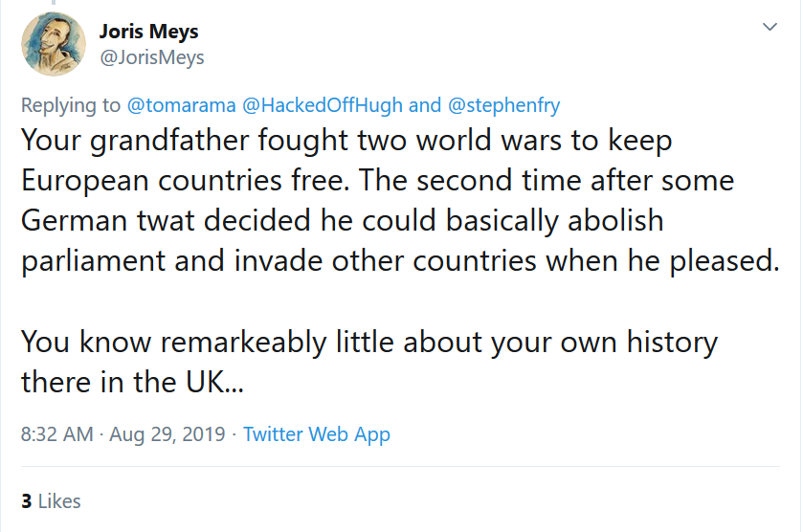Click the 'Replying to' label
The width and height of the screenshot is (803, 532).
(x=71, y=104)
